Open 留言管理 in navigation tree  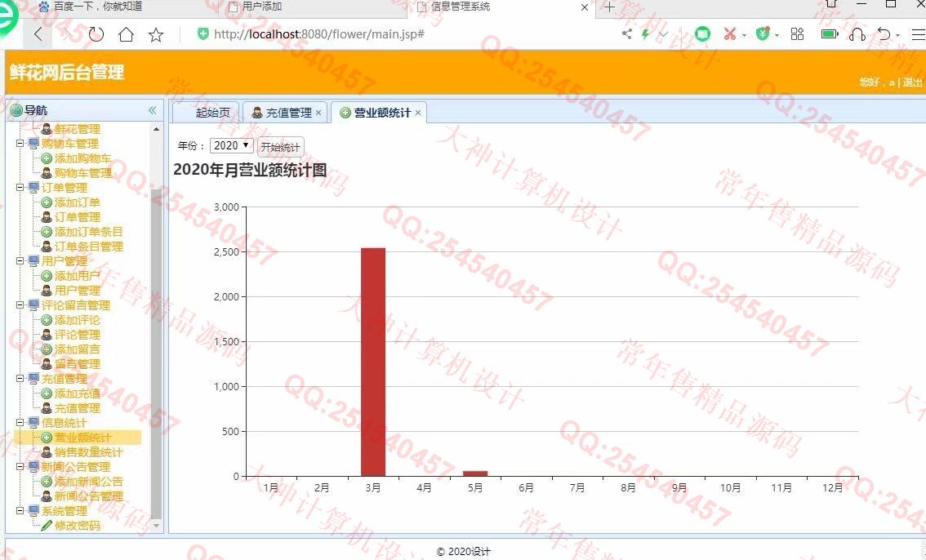click(x=78, y=364)
